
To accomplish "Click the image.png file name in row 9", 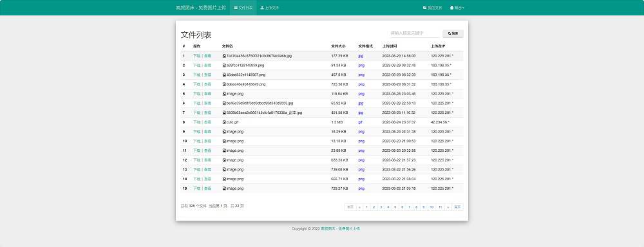I will [235, 132].
